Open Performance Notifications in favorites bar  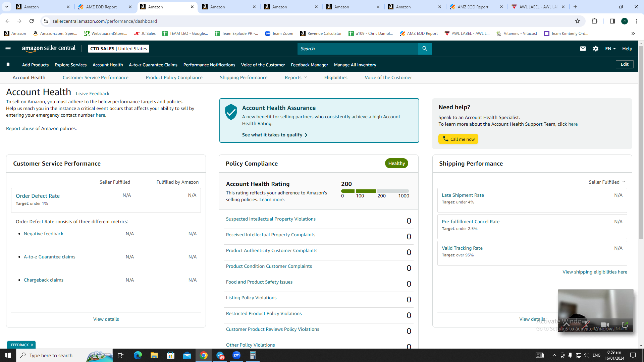click(x=209, y=65)
